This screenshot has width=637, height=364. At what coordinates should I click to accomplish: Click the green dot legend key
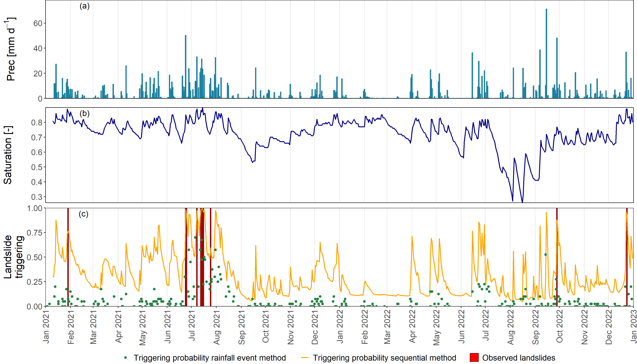125,358
